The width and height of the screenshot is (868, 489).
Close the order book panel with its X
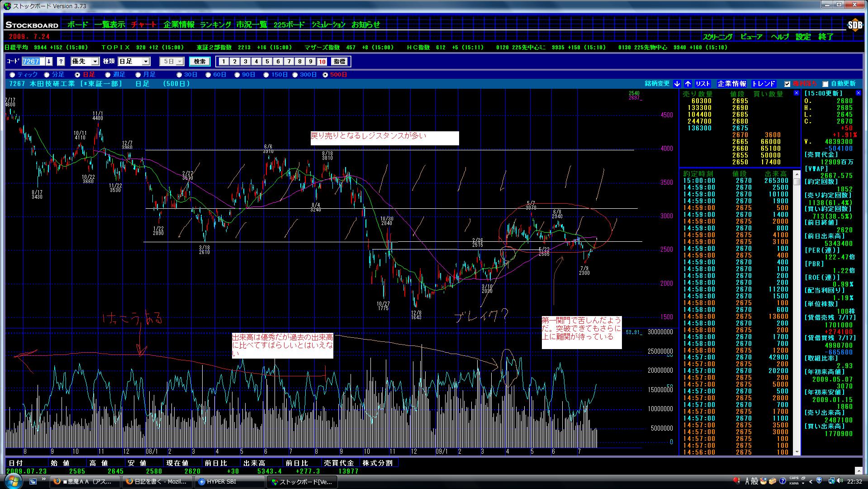point(797,93)
